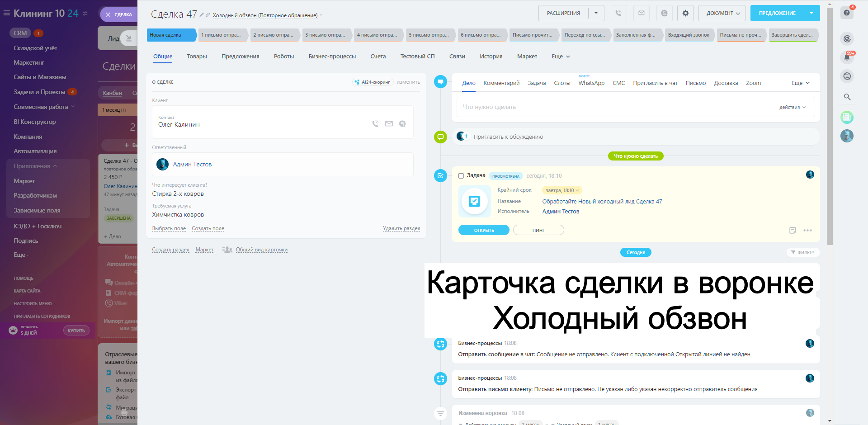Select the Завершить сделку pipeline stage
Screen dimensions: 868x425
tap(793, 35)
